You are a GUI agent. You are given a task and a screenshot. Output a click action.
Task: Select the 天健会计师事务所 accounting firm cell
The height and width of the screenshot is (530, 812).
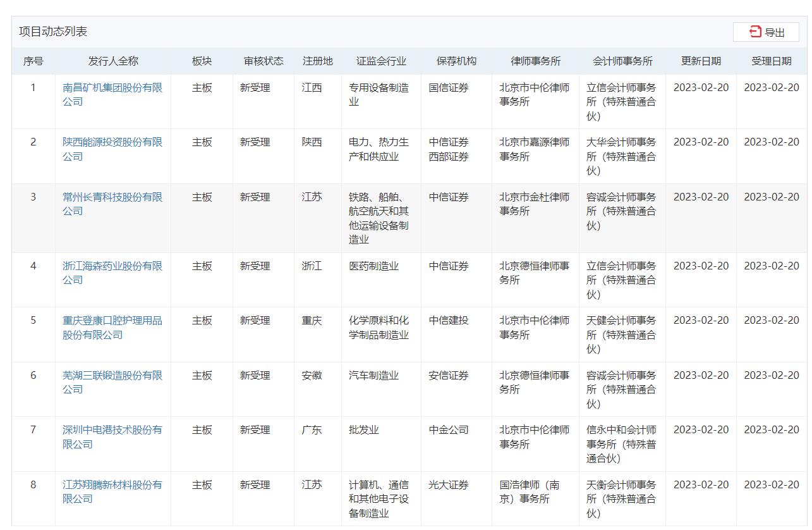tap(621, 335)
